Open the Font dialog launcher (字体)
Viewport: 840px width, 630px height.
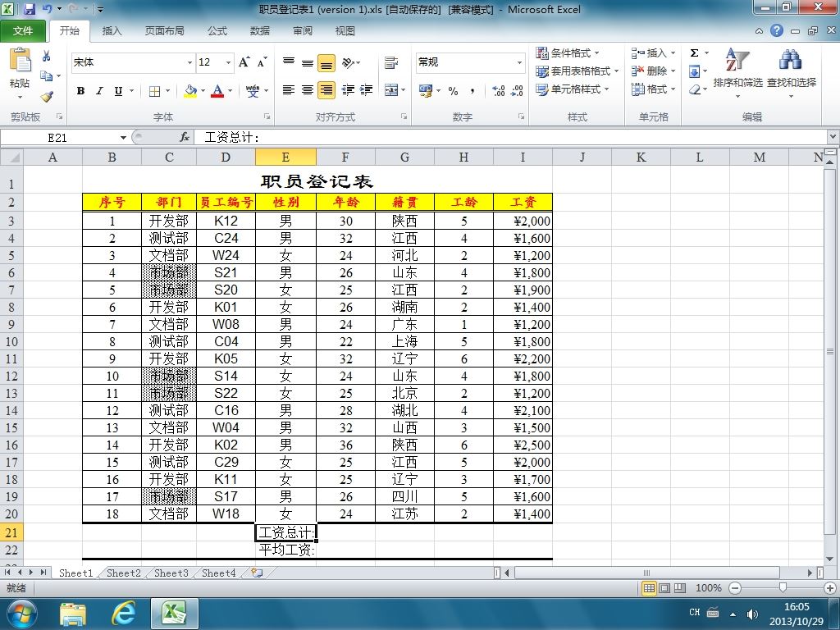pyautogui.click(x=267, y=116)
